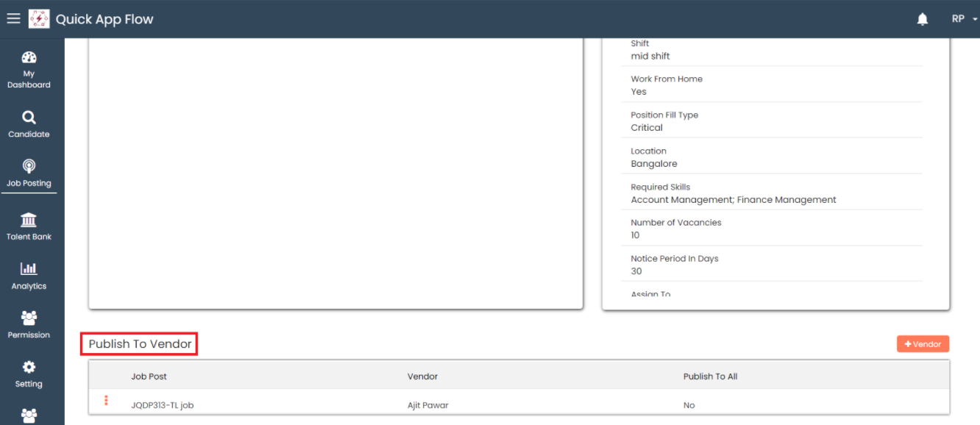Screen dimensions: 980x425
Task: Open Setting gear in sidebar
Action: click(x=29, y=374)
